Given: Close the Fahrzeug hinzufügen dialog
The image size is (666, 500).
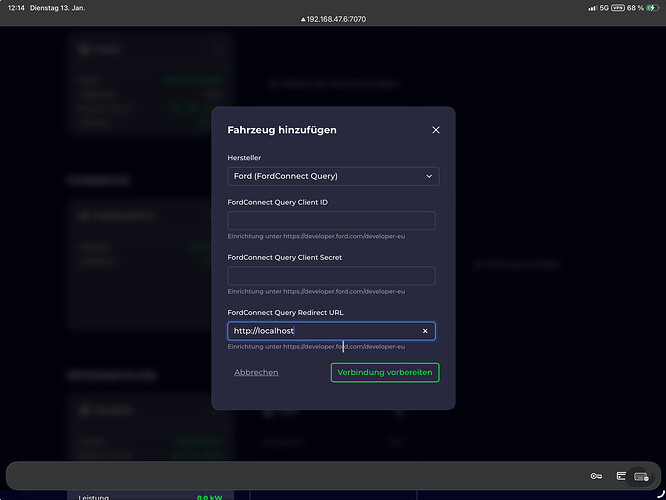Looking at the screenshot, I should (x=436, y=130).
